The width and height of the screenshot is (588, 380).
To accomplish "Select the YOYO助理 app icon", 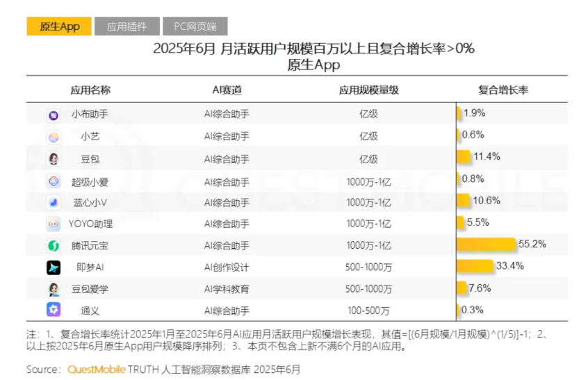I will tap(54, 224).
